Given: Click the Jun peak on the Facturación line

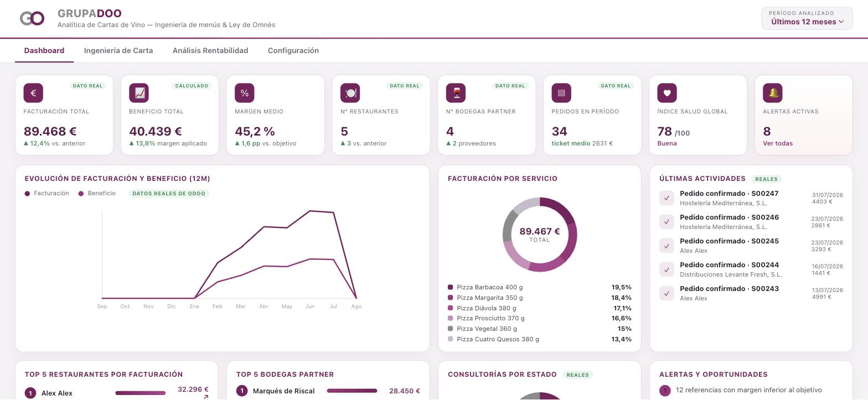Looking at the screenshot, I should pyautogui.click(x=310, y=211).
